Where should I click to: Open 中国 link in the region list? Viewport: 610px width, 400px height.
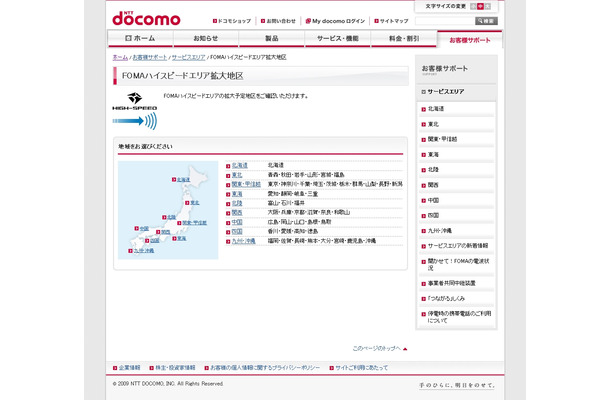click(x=237, y=222)
